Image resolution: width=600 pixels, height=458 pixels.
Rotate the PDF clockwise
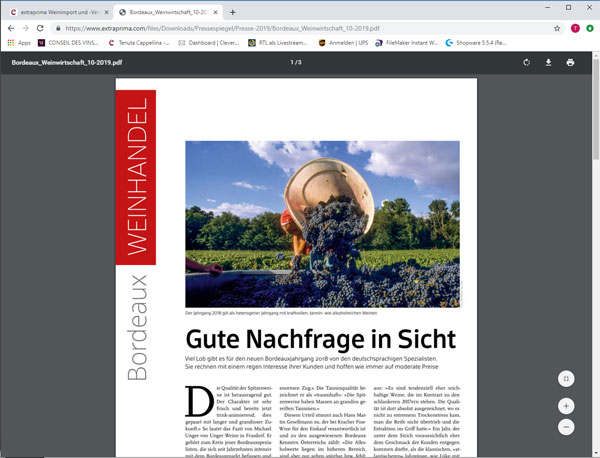tap(527, 62)
